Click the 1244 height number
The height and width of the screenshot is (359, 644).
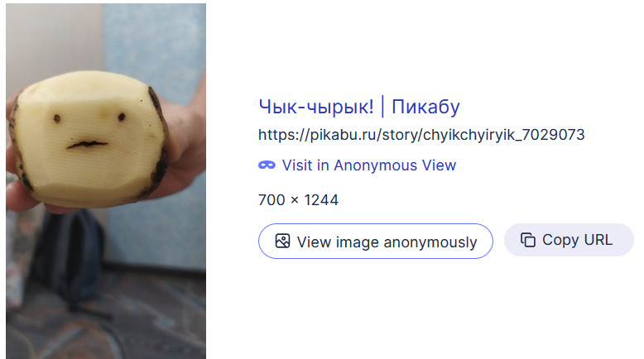321,200
